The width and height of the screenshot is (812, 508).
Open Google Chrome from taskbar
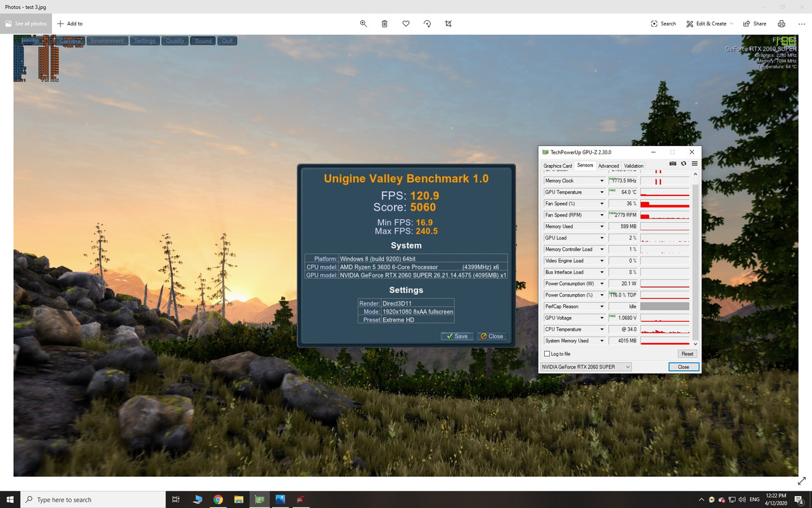tap(218, 499)
